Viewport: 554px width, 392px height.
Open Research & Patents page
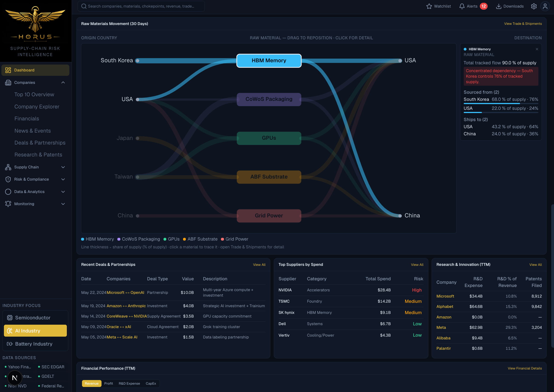(38, 155)
